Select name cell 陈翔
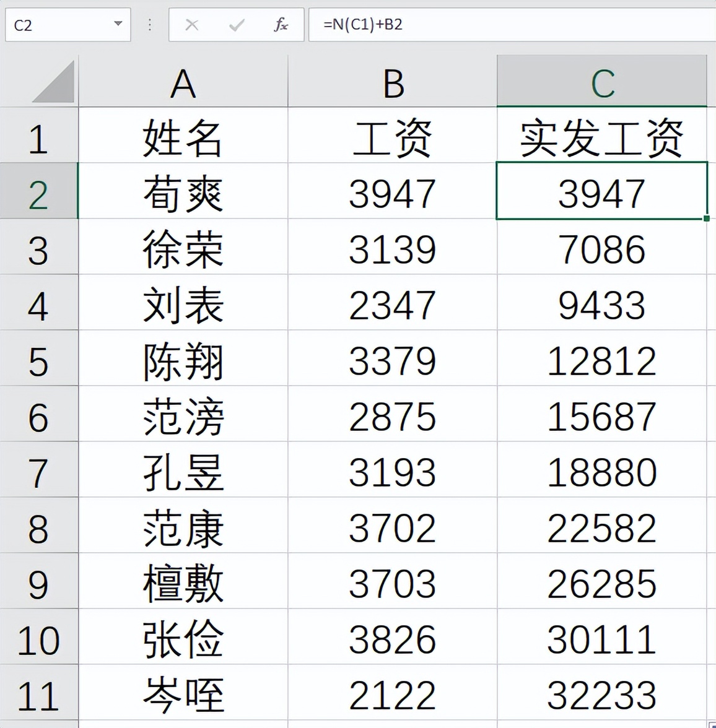Viewport: 716px width, 728px height. point(183,358)
